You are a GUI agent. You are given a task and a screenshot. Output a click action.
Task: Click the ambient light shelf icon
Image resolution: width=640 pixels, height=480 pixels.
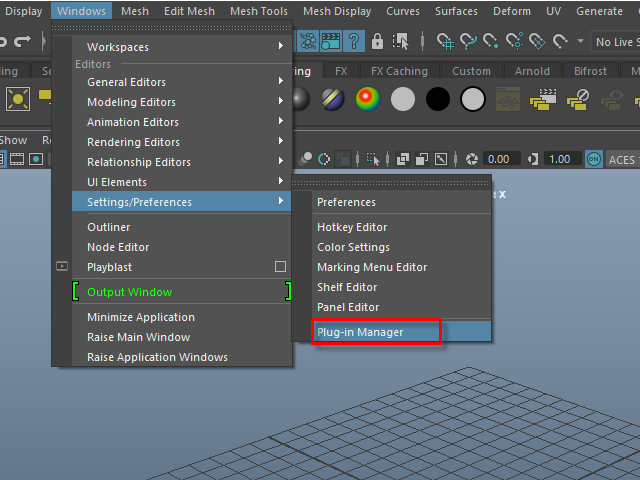(18, 99)
